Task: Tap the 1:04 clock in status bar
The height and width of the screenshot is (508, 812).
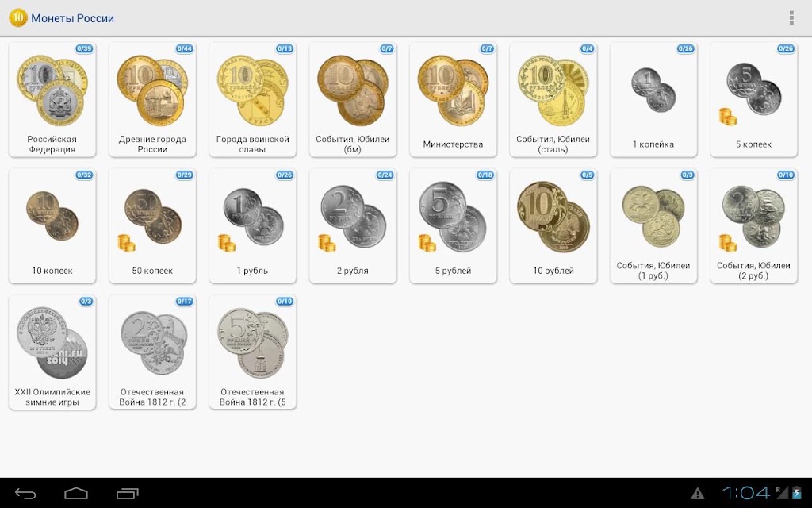Action: (x=746, y=492)
